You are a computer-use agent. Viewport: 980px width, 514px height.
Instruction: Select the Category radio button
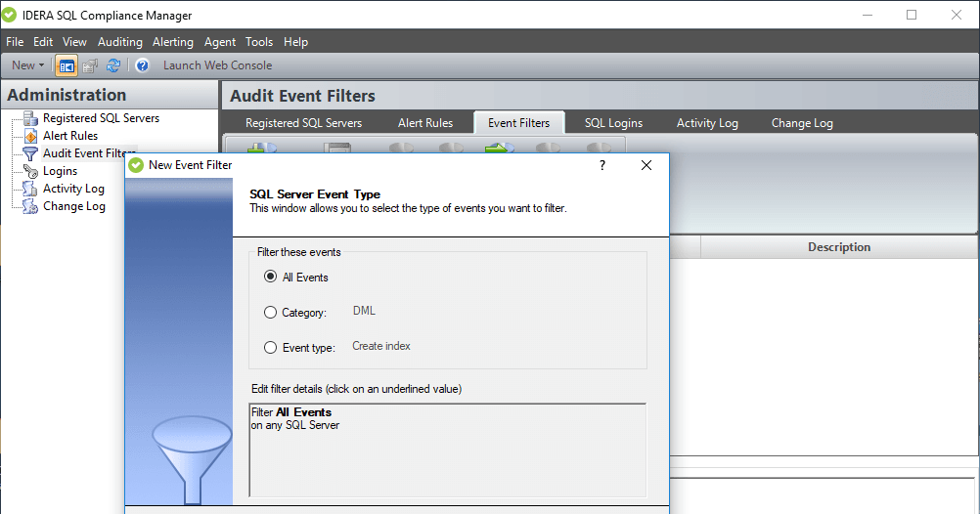click(270, 313)
